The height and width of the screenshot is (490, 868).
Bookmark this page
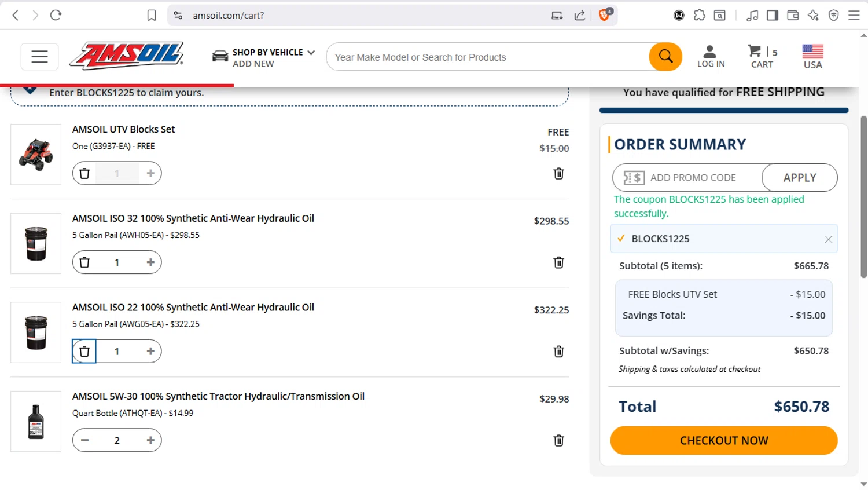152,16
